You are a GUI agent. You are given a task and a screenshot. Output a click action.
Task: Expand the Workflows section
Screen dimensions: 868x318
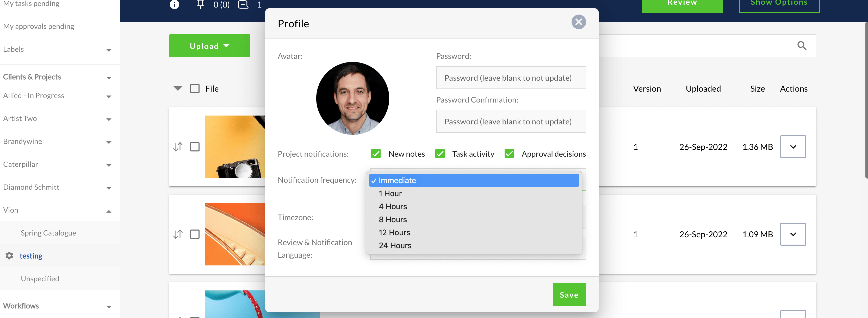coord(108,307)
